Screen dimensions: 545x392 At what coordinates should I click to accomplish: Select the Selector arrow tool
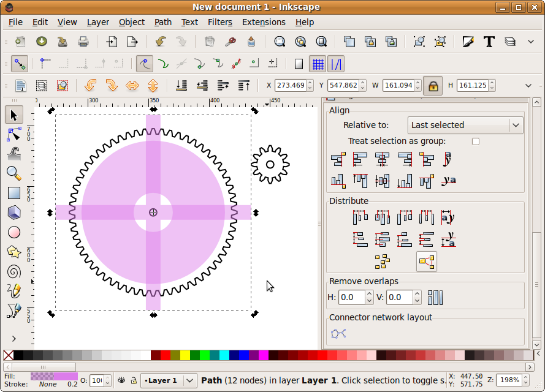pos(14,115)
